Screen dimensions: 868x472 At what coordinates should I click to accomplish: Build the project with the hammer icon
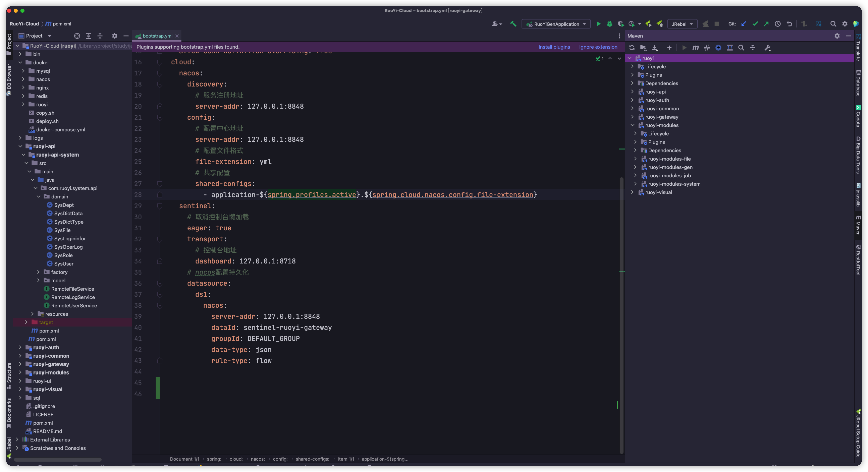point(513,24)
